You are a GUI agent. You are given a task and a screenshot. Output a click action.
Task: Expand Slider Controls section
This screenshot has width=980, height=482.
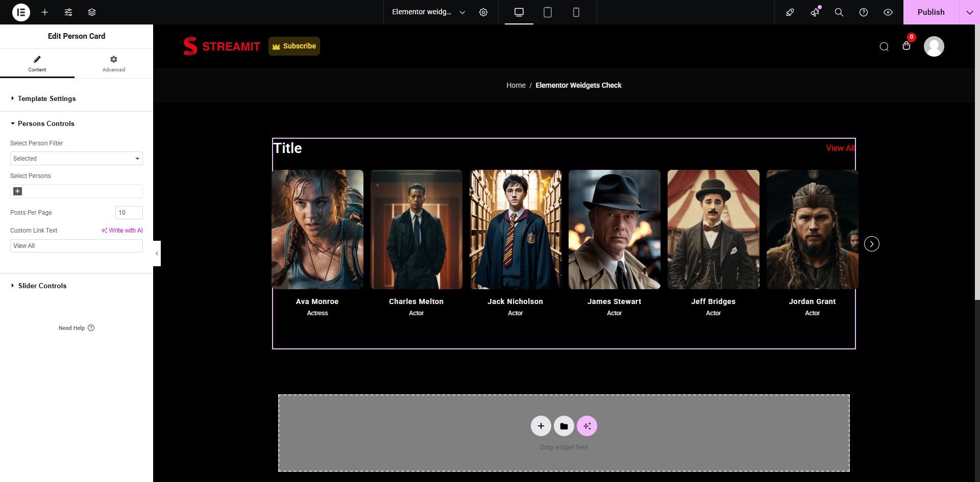pyautogui.click(x=77, y=286)
